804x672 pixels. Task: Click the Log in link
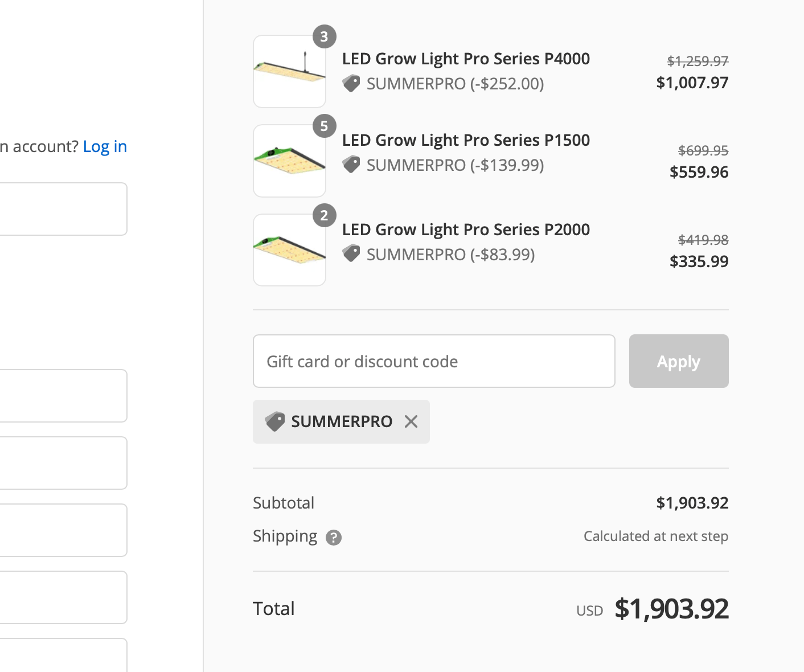[105, 147]
